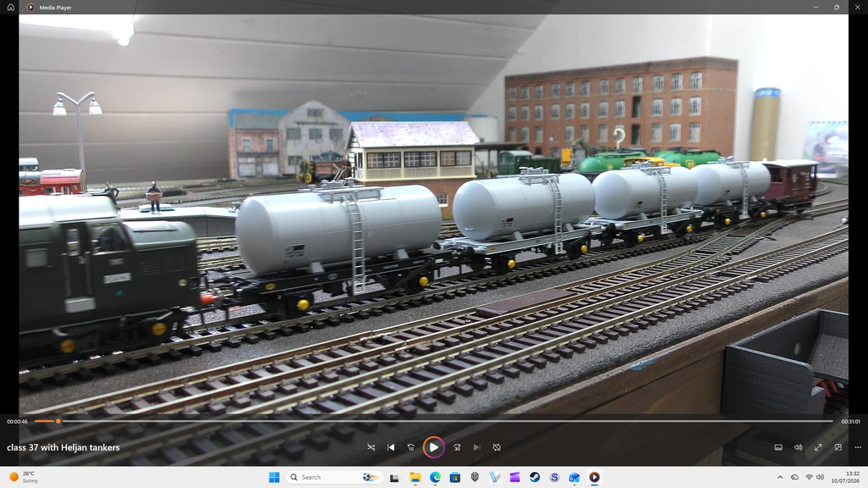Show hidden system tray icons
The height and width of the screenshot is (488, 868).
pyautogui.click(x=780, y=477)
